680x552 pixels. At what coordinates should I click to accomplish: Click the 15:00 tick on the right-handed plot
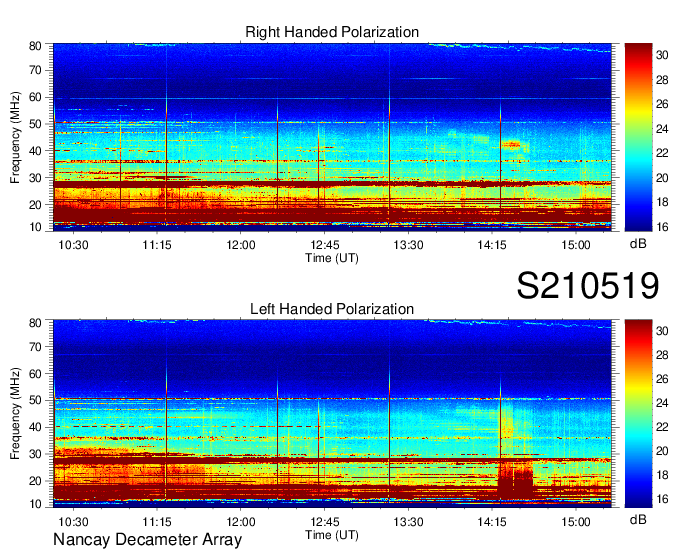point(575,245)
